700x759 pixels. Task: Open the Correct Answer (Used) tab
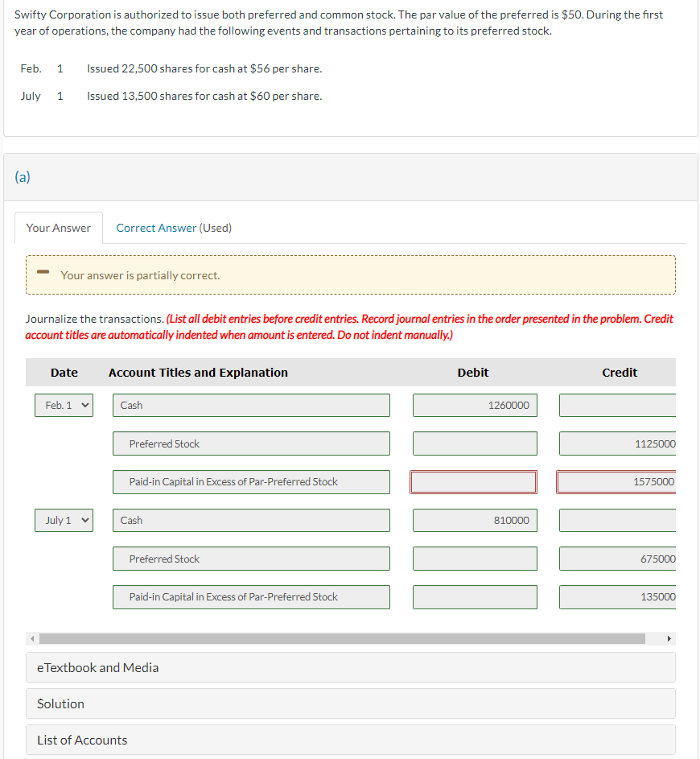173,228
